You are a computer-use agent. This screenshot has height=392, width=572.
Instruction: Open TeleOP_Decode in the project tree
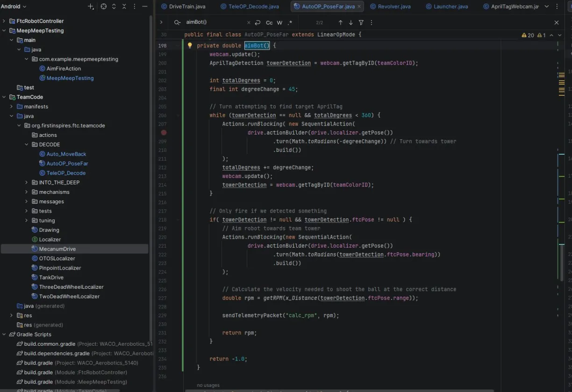click(66, 173)
